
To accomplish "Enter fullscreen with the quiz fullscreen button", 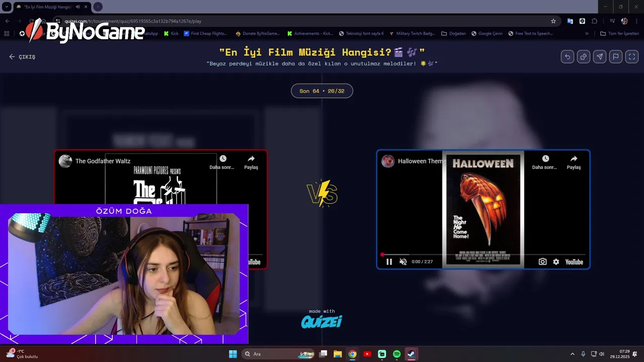I will tap(632, 57).
